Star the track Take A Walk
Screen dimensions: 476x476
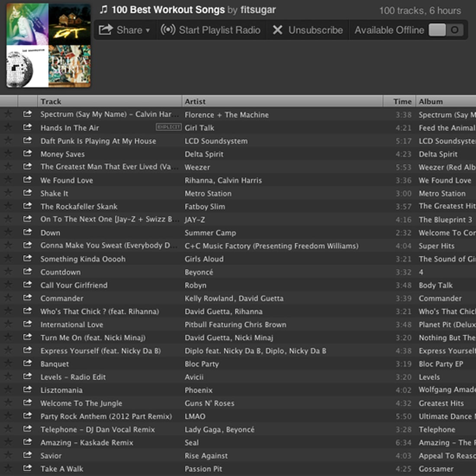tap(8, 468)
